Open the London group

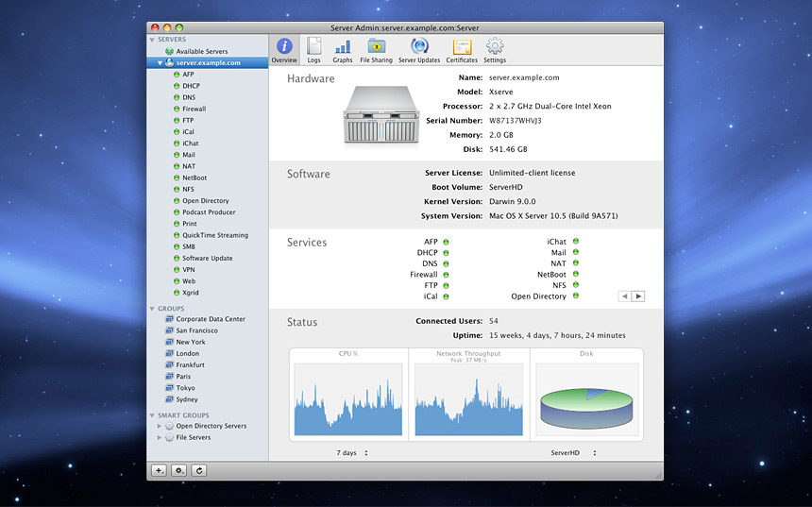(x=188, y=353)
